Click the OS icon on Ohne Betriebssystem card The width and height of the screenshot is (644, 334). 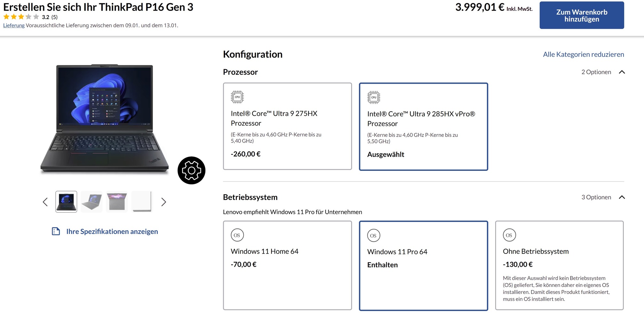509,235
